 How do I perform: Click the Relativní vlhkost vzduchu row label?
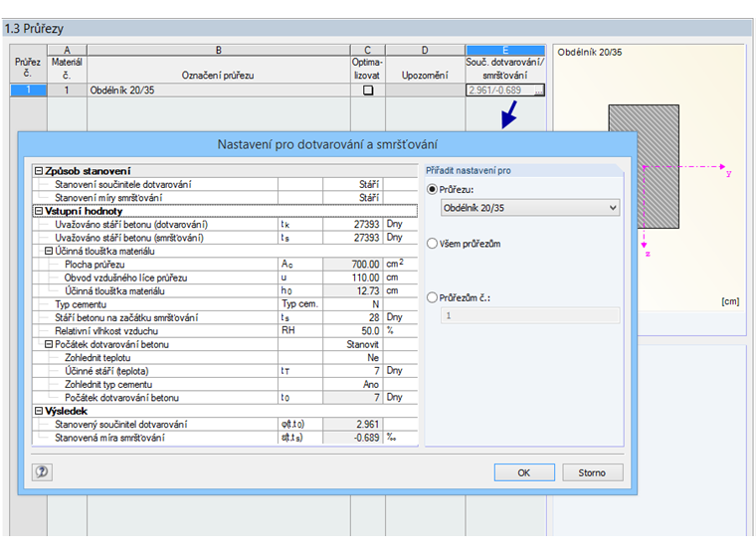click(106, 331)
